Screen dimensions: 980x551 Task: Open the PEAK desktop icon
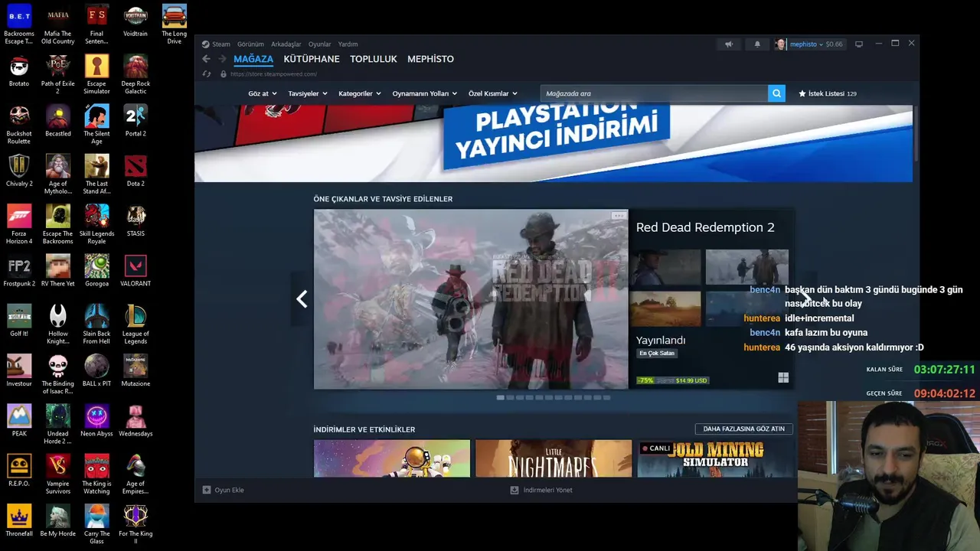(19, 421)
